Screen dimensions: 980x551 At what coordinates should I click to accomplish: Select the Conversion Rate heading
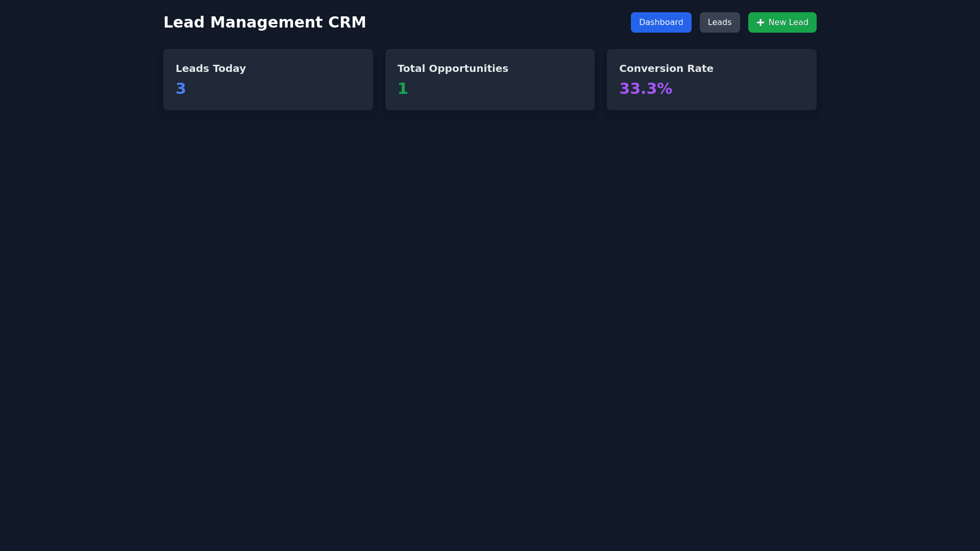pyautogui.click(x=666, y=68)
